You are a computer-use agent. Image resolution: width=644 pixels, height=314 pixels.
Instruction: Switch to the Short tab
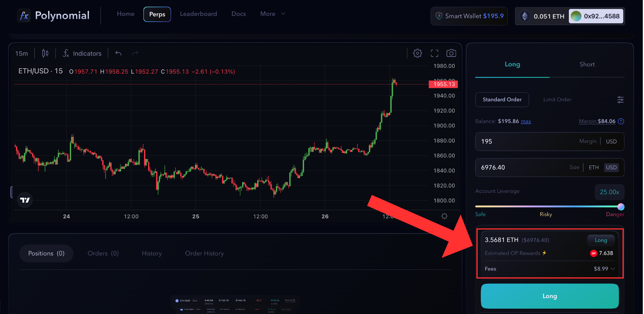587,64
